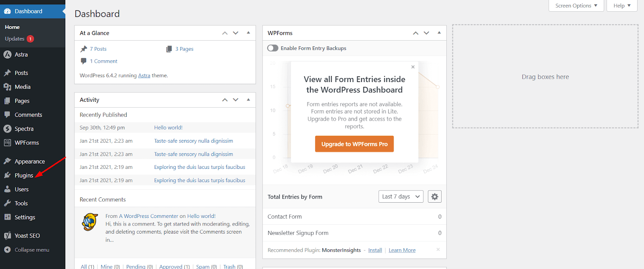The width and height of the screenshot is (644, 269).
Task: Filter comments by Spam (0)
Action: pos(206,267)
